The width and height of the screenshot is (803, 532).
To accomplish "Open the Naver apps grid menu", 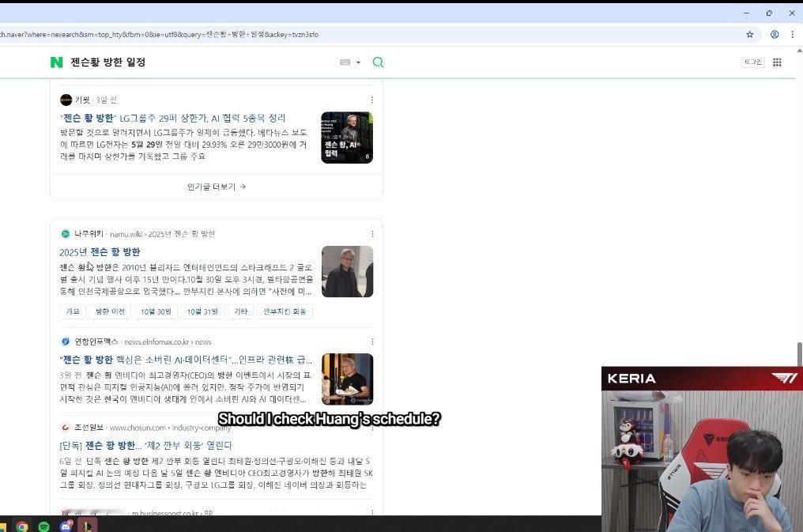I will (x=778, y=62).
